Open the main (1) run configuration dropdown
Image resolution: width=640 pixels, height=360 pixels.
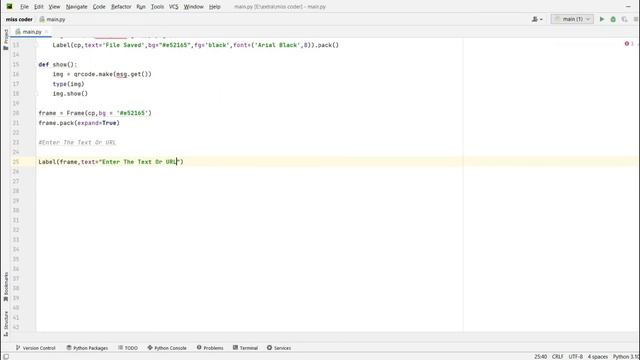[572, 19]
